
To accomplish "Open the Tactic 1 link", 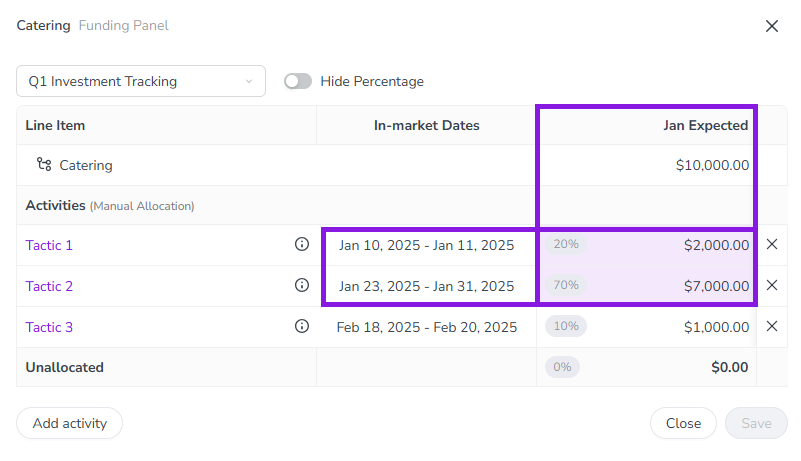I will 49,245.
